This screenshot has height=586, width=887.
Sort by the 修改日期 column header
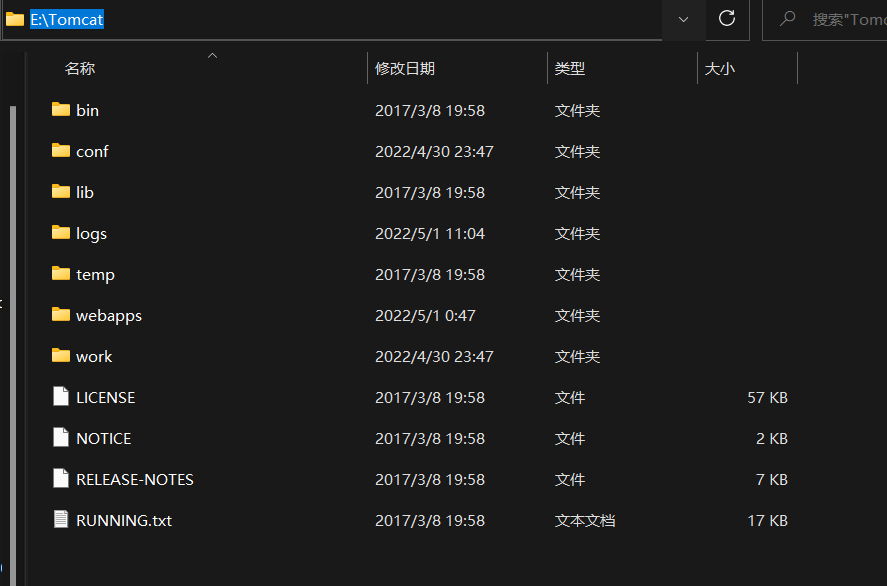458,68
